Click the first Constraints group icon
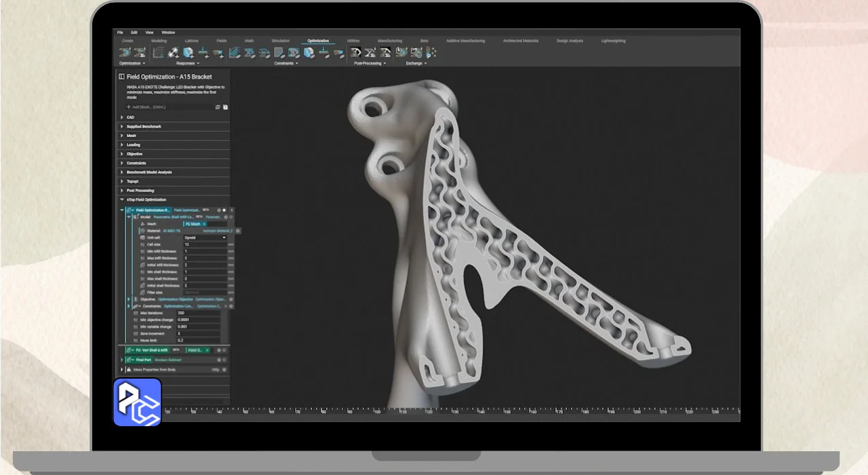The height and width of the screenshot is (475, 868). click(x=235, y=52)
